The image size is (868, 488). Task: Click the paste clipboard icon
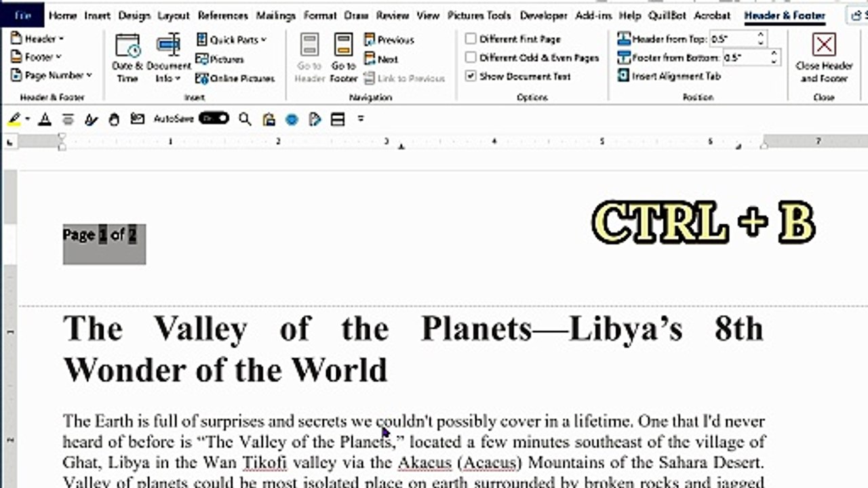(269, 119)
